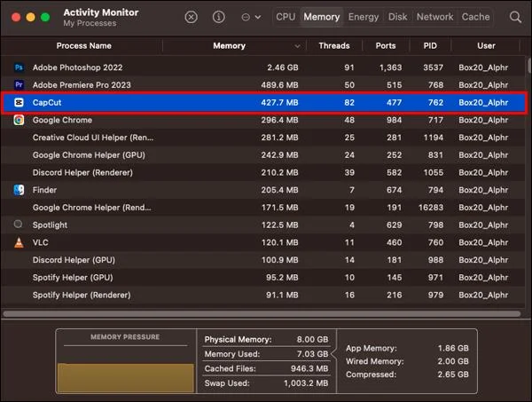Click CapCut's 427.7 MB memory value
The image size is (532, 402).
click(279, 103)
